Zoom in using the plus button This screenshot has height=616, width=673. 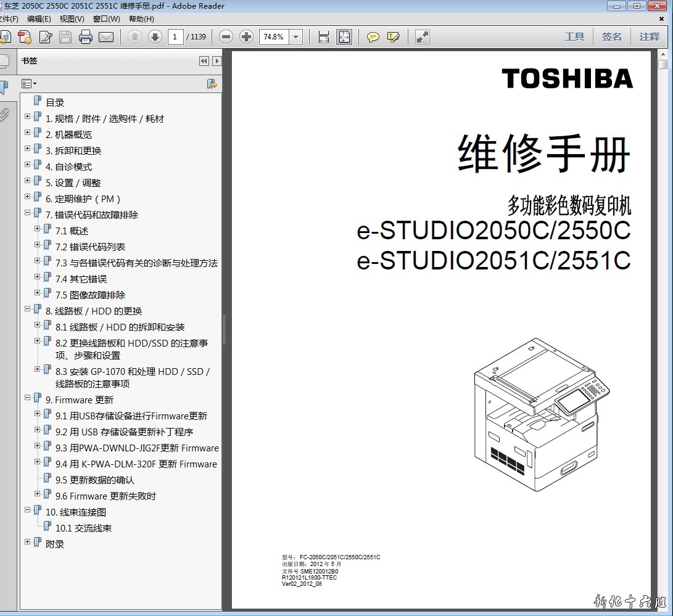tap(246, 37)
